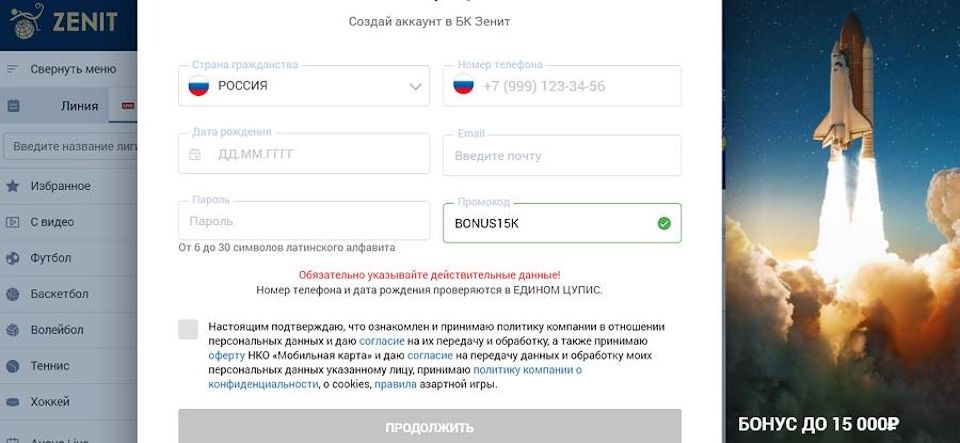Screen dimensions: 960x443
Task: Click the Volleyball sport icon
Action: pos(12,330)
